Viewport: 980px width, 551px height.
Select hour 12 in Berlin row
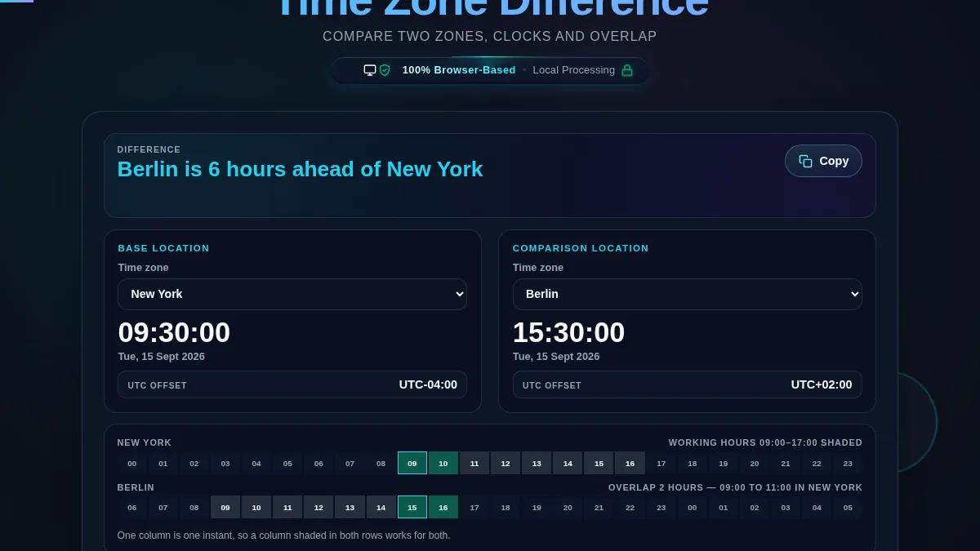pyautogui.click(x=318, y=507)
